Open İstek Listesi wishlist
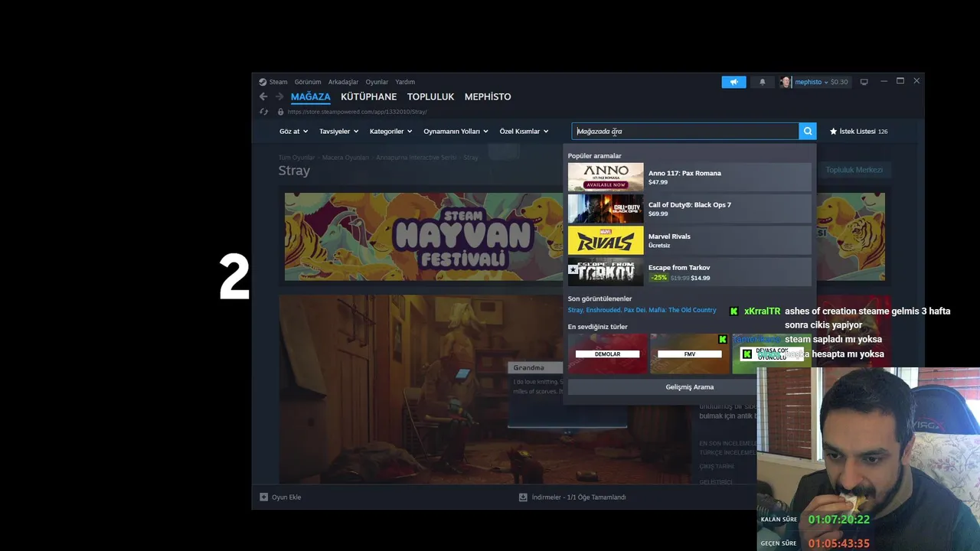 click(858, 132)
